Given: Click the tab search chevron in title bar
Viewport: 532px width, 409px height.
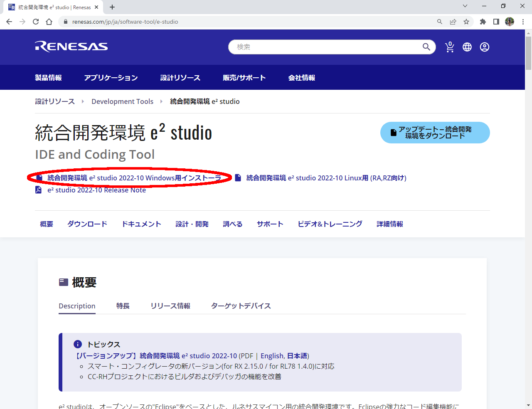Looking at the screenshot, I should 465,6.
